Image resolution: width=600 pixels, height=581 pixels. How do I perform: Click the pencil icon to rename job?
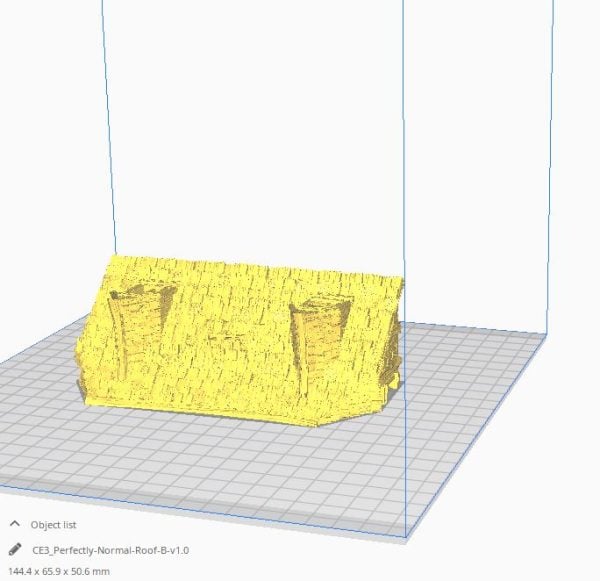[x=15, y=549]
